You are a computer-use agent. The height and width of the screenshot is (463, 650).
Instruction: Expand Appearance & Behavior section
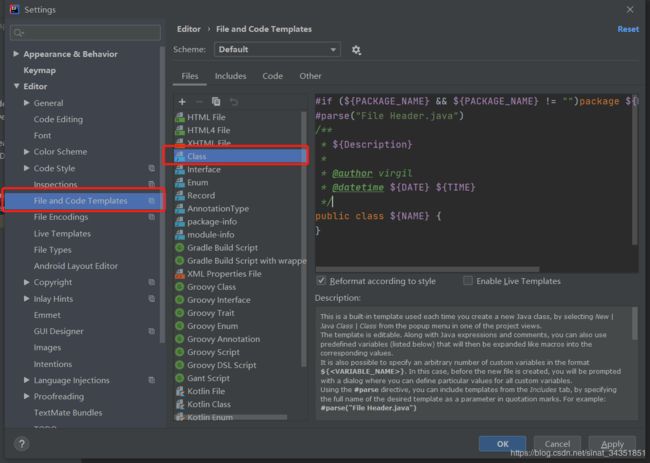coord(16,54)
